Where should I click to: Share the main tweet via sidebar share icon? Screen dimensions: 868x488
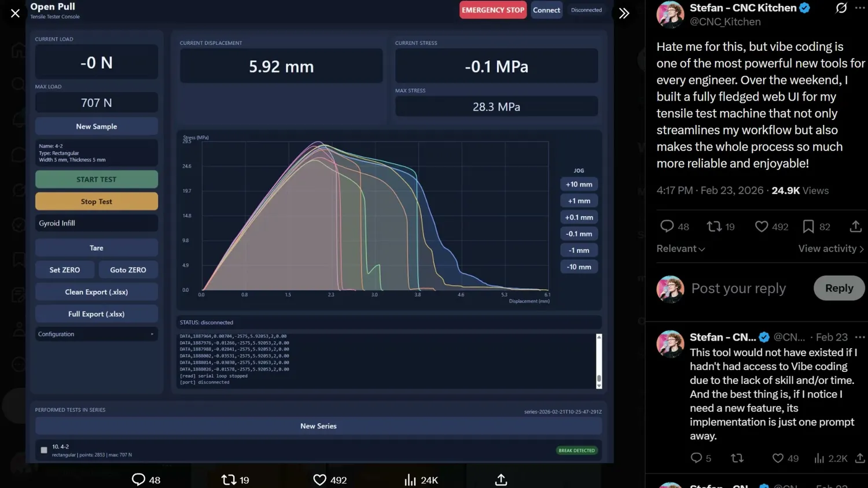856,227
